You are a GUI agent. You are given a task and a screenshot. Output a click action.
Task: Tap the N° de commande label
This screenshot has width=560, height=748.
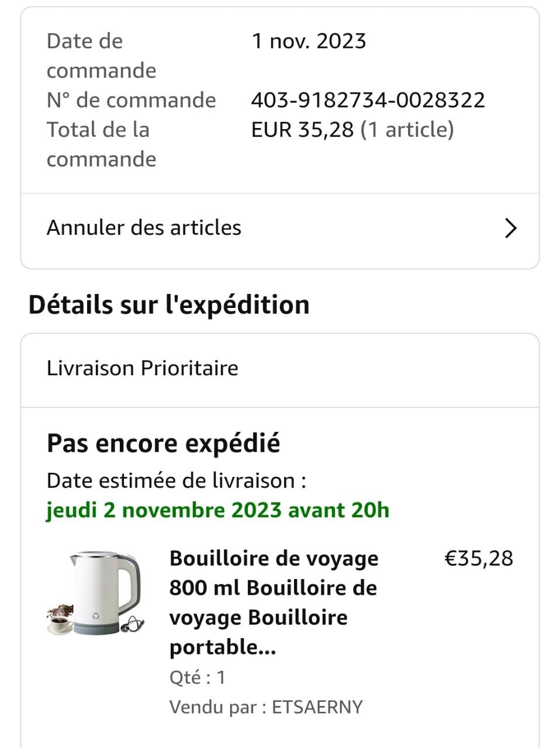[131, 100]
